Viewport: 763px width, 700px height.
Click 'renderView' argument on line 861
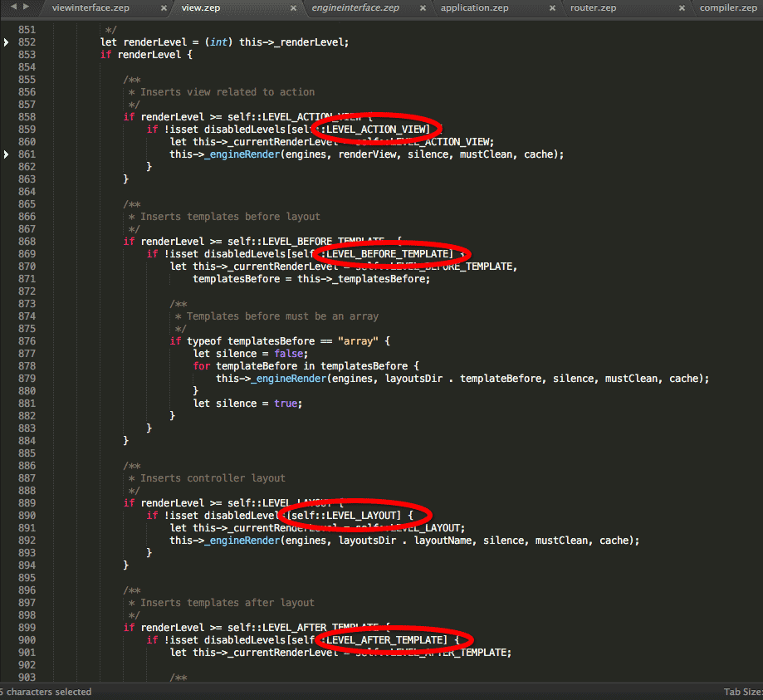[x=368, y=154]
